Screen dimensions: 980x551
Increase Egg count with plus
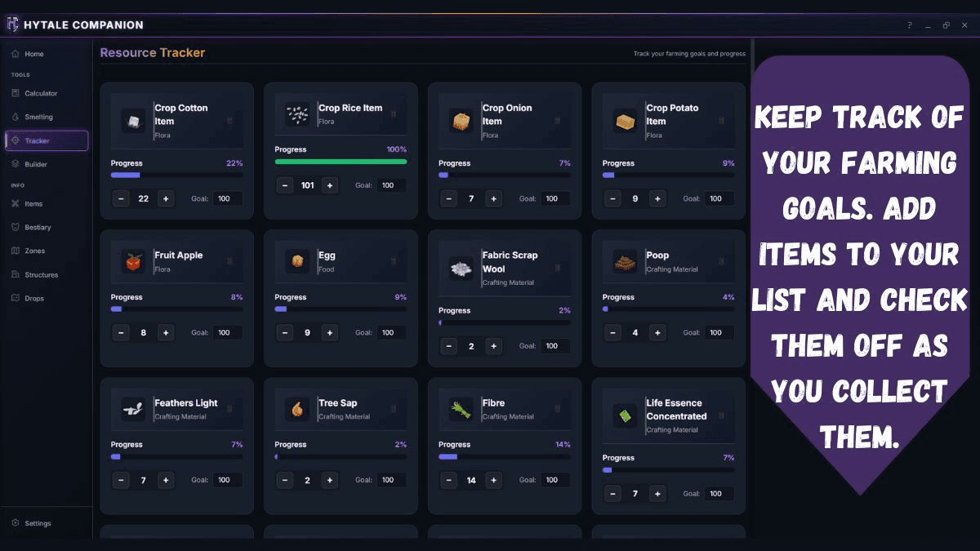coord(330,332)
